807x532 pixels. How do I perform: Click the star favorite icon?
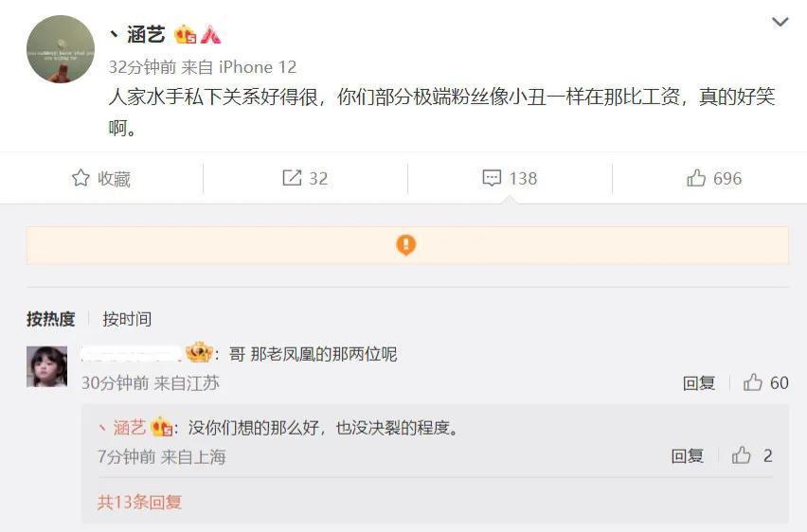coord(81,178)
